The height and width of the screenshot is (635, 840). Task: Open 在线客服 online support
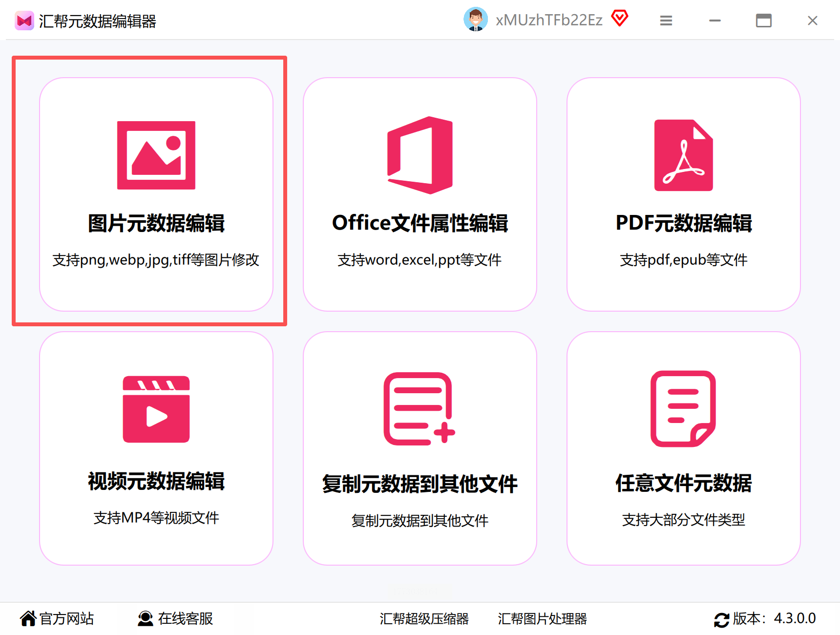pyautogui.click(x=186, y=618)
